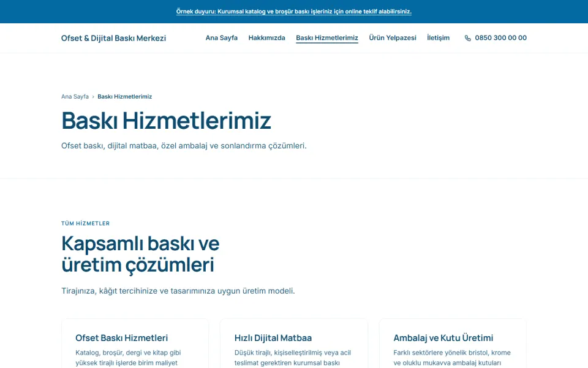This screenshot has width=588, height=368.
Task: Click the Kapsamlı baskı ve üretim çözümleri heading
Action: pos(140,254)
